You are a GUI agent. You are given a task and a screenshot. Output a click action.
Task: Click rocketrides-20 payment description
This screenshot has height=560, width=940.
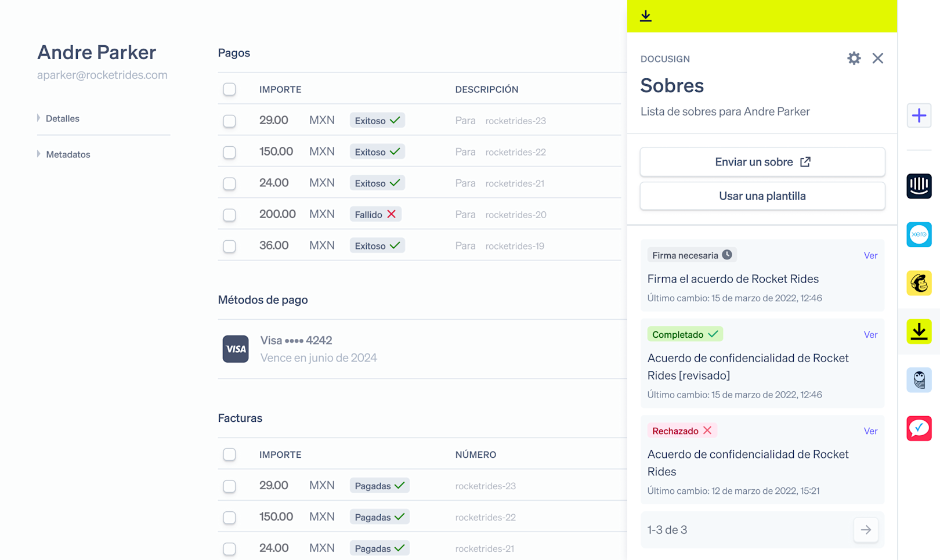tap(516, 215)
